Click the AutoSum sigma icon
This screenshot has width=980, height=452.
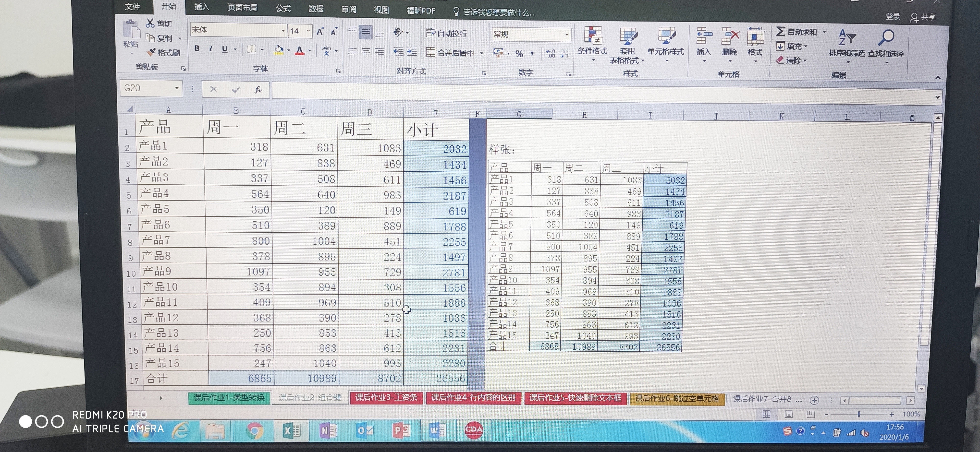[x=780, y=31]
